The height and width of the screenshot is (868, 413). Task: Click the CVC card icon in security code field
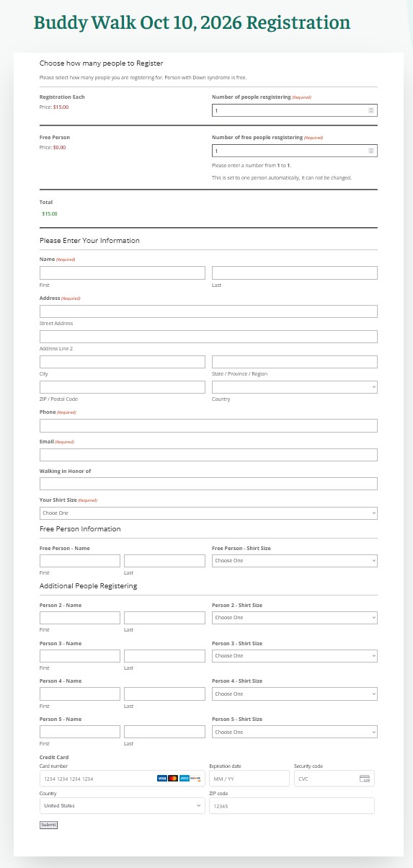coord(365,779)
